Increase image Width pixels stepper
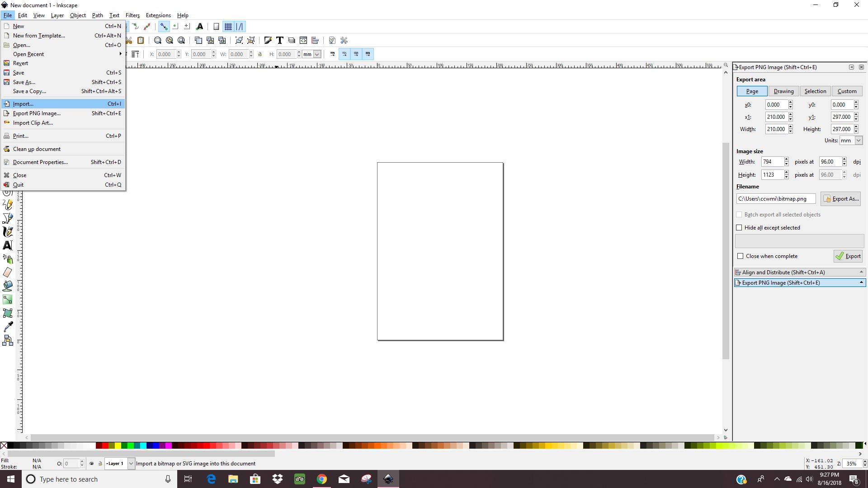868x488 pixels. [787, 160]
